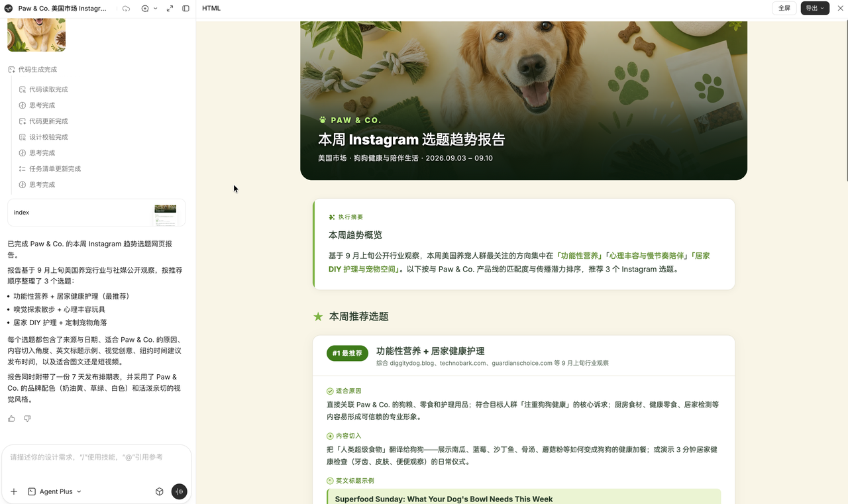Image resolution: width=848 pixels, height=504 pixels.
Task: Click the 本周趋势概览 heading
Action: (355, 235)
